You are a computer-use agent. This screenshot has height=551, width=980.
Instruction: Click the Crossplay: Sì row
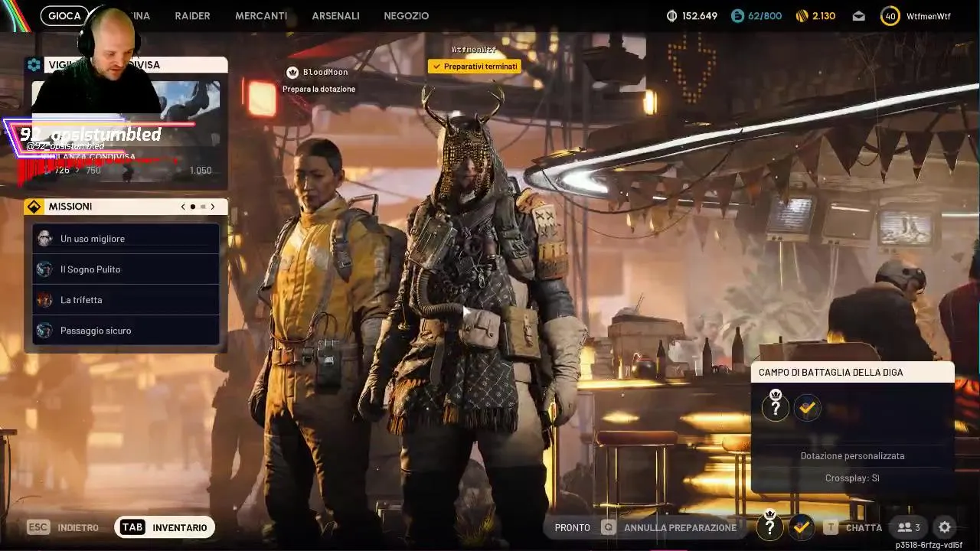[x=852, y=478]
